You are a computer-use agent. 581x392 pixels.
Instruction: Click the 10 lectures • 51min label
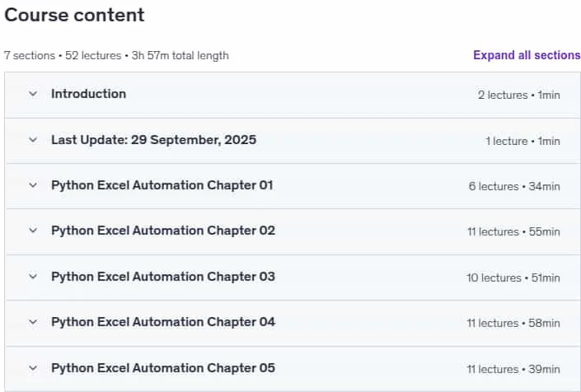pos(513,278)
